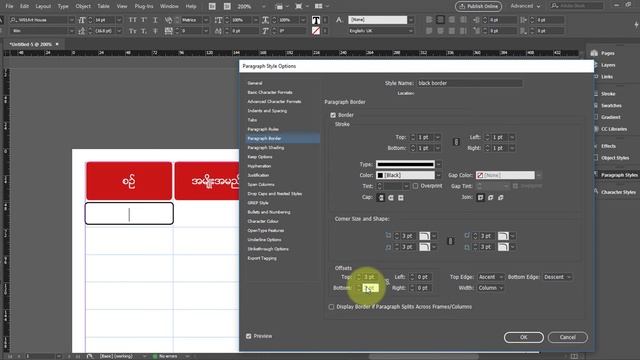This screenshot has width=640, height=360.
Task: Open Swatches panel
Action: click(x=611, y=106)
